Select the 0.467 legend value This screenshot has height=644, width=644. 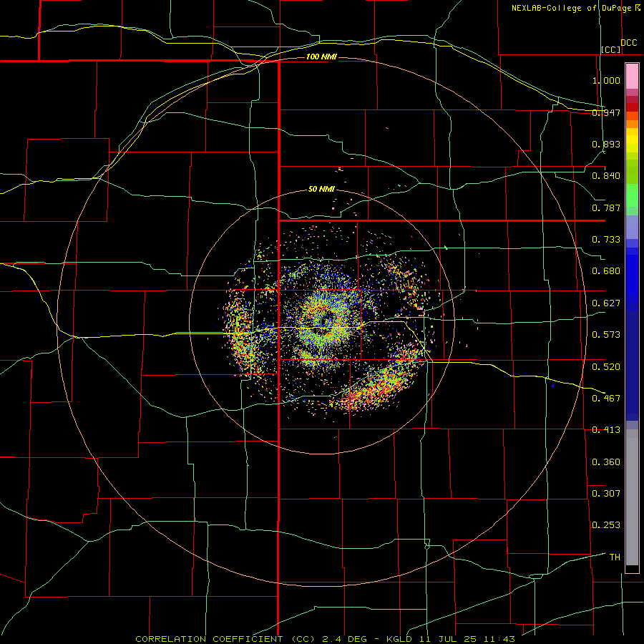[x=606, y=399]
